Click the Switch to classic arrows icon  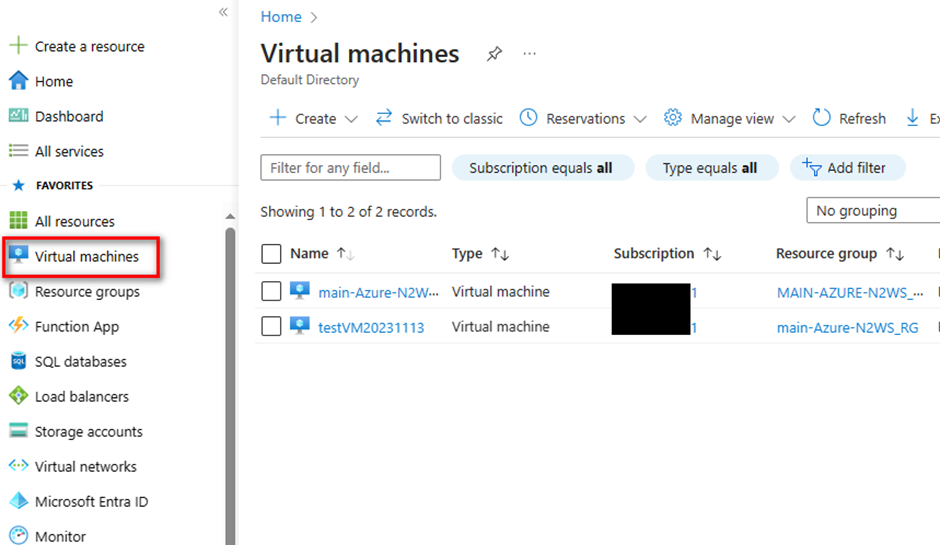coord(384,118)
